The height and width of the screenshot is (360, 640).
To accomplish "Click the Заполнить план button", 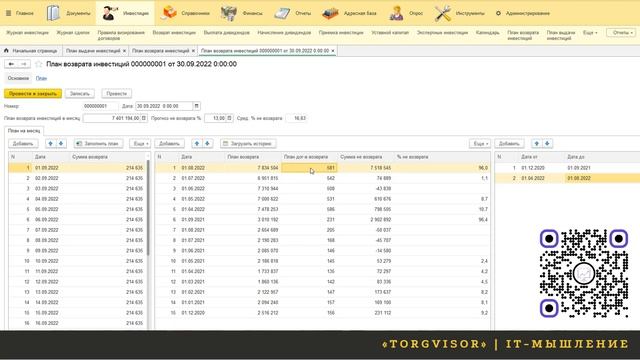I will [x=98, y=144].
